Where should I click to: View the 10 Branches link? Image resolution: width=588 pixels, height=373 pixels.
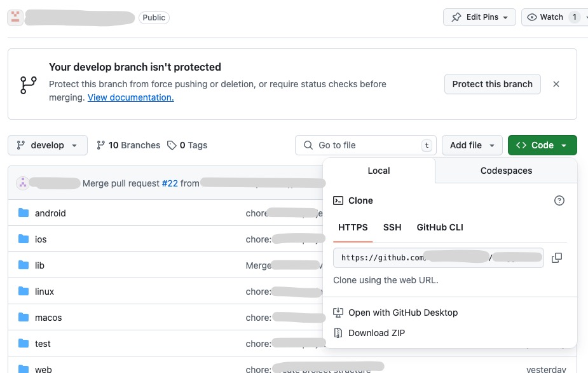pyautogui.click(x=128, y=145)
